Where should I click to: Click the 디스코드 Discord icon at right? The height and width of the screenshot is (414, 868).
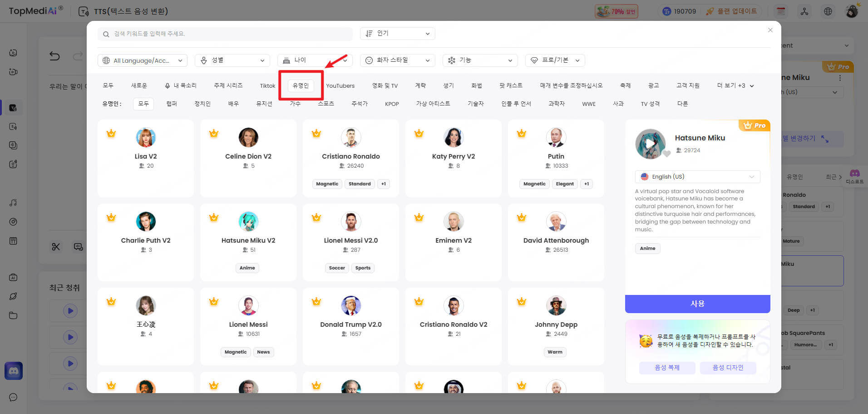855,176
